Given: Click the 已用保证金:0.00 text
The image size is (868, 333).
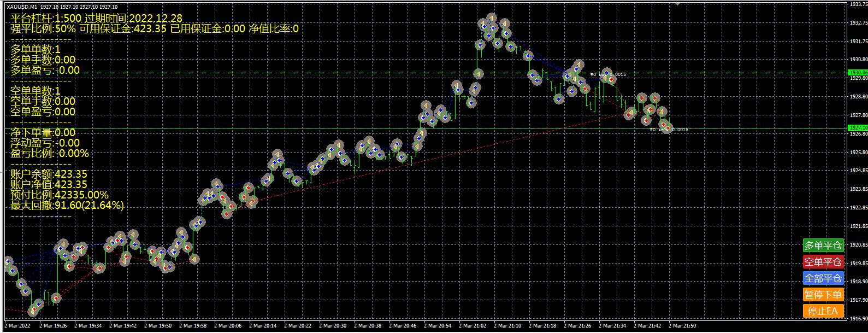Looking at the screenshot, I should 208,29.
